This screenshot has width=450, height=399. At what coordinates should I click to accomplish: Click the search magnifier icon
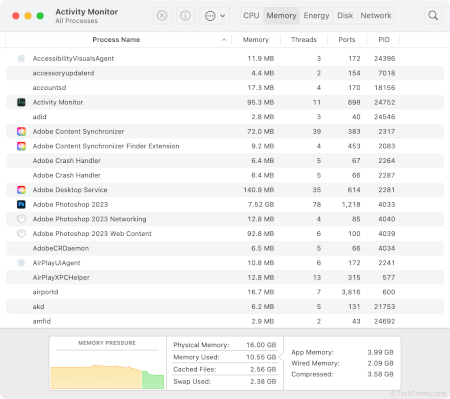coord(433,16)
